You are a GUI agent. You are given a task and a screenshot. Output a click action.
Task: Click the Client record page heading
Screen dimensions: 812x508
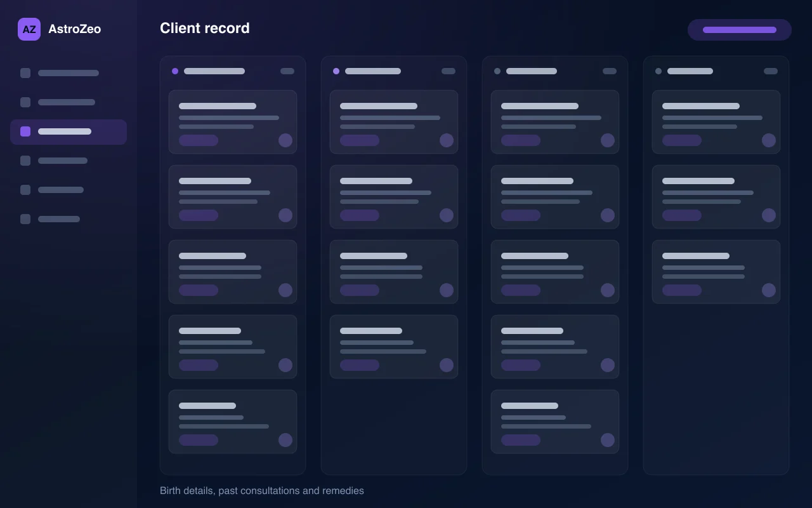tap(205, 28)
